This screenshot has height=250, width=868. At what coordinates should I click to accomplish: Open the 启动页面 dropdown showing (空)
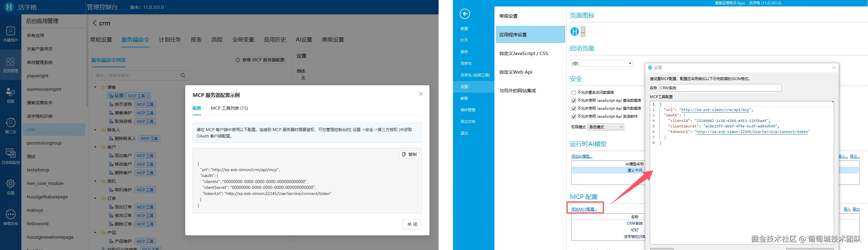point(602,64)
